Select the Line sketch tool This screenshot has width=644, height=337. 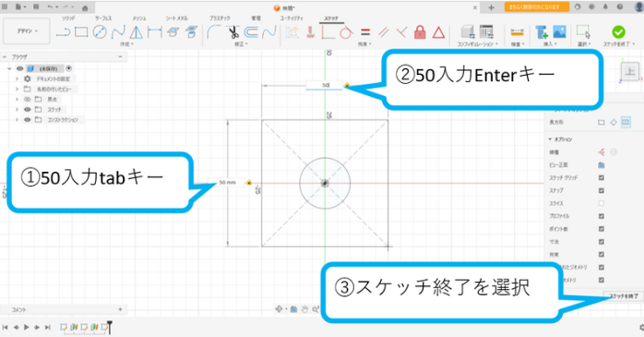[63, 32]
